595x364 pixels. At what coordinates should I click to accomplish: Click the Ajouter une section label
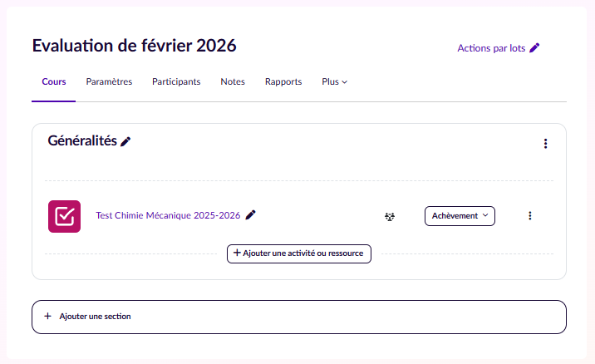click(95, 317)
